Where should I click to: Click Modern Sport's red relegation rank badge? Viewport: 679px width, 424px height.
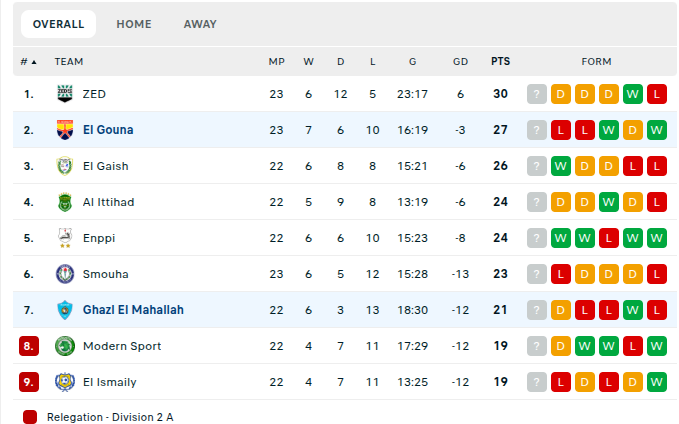pyautogui.click(x=29, y=346)
